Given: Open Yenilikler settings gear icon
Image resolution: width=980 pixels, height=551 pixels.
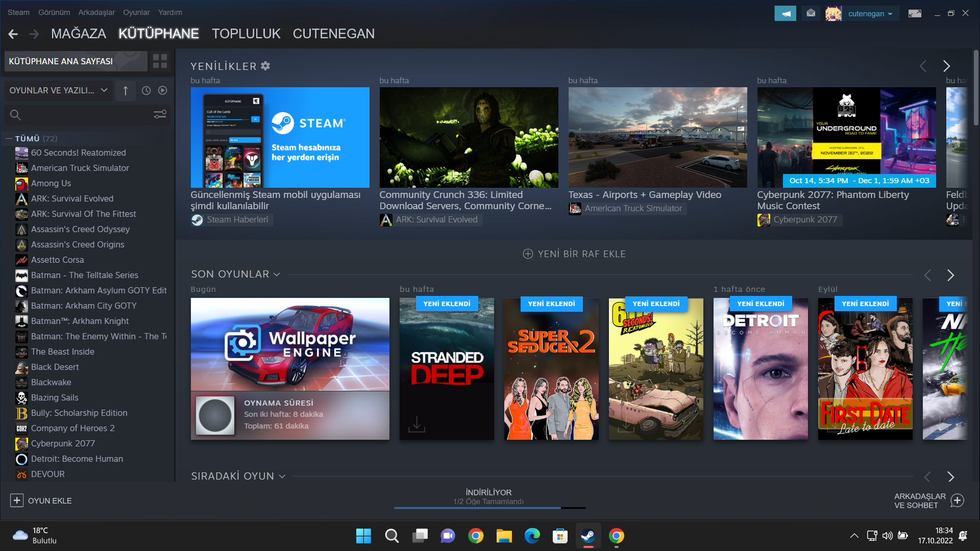Looking at the screenshot, I should [x=265, y=66].
